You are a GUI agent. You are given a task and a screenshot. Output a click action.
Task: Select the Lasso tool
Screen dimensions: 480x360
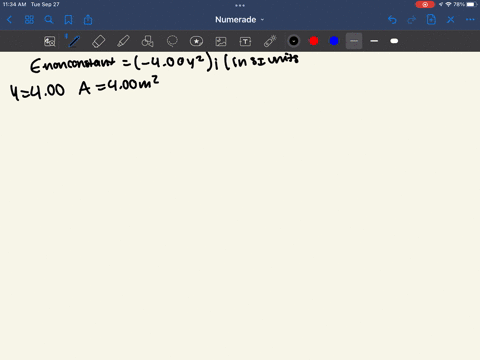(172, 41)
